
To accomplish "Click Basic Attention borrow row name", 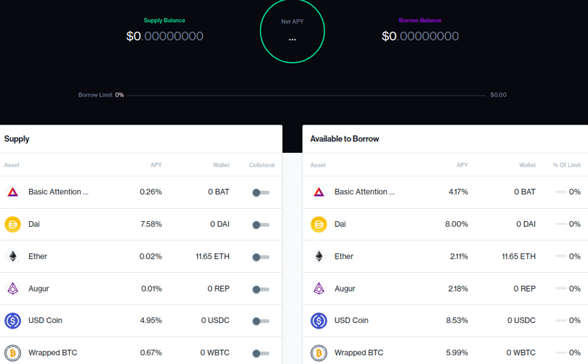I will (x=364, y=192).
